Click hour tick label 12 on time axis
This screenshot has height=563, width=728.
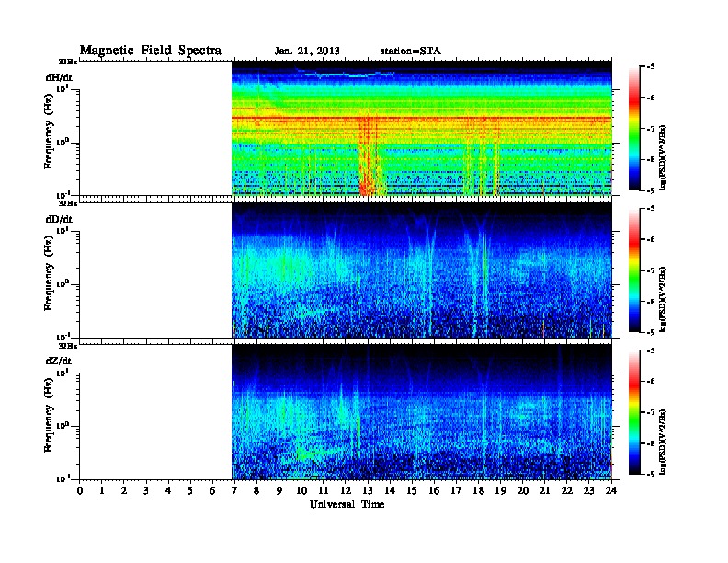point(346,490)
